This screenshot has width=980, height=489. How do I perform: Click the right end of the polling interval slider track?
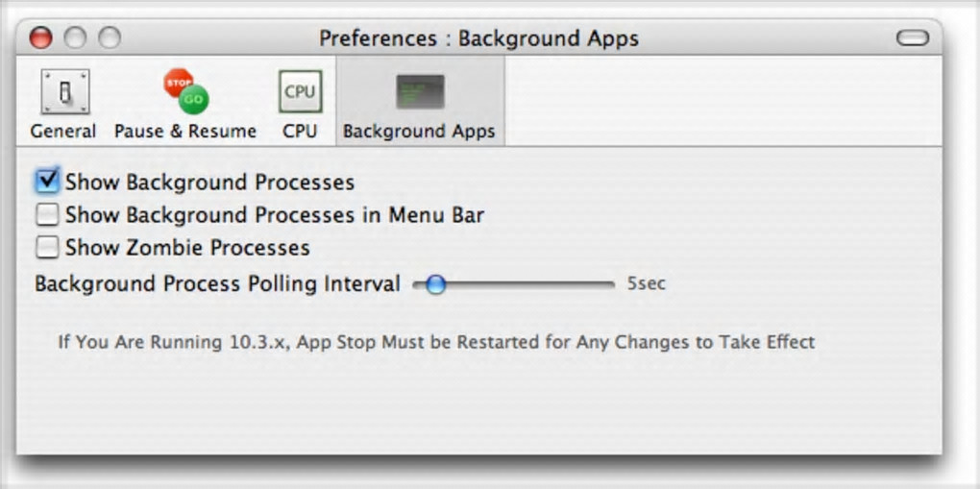(x=609, y=284)
